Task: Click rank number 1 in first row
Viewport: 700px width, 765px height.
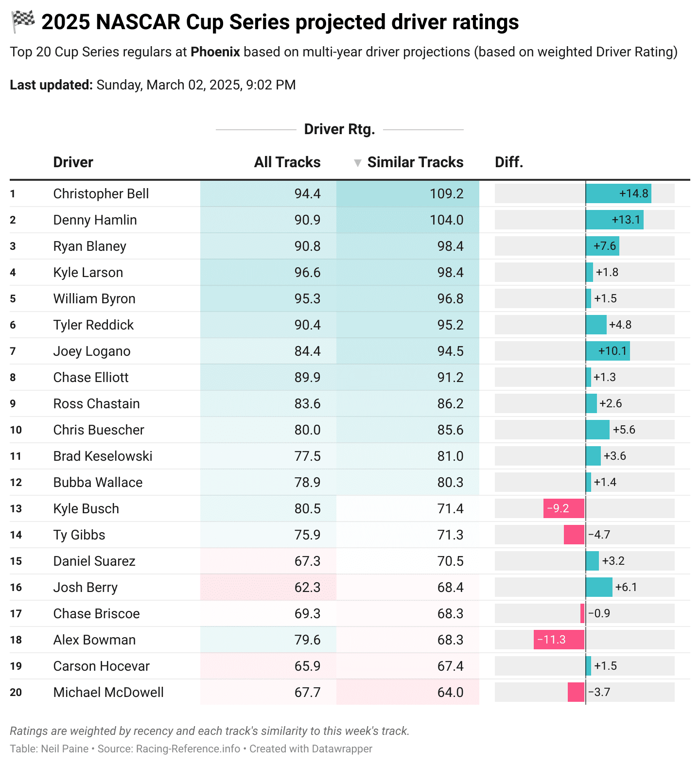Action: pos(13,194)
